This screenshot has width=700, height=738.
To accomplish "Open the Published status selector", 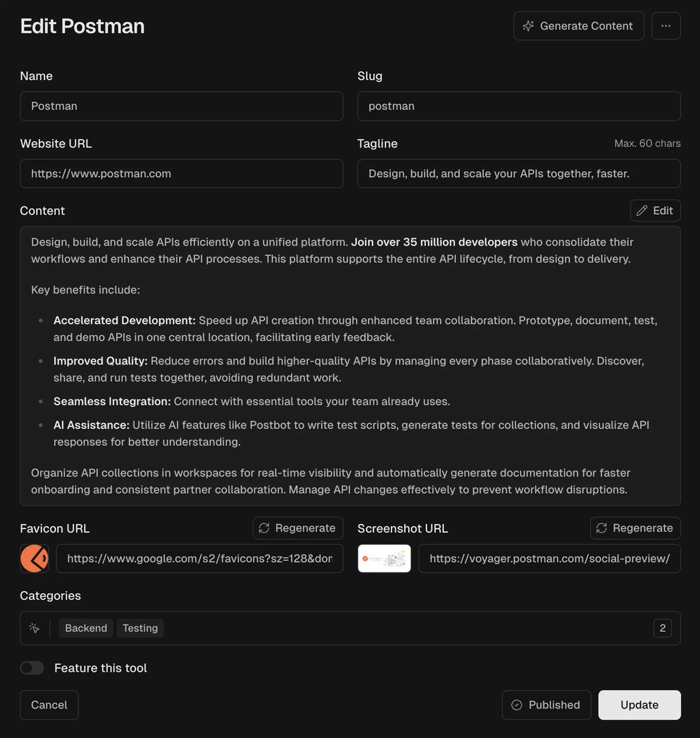I will point(546,704).
